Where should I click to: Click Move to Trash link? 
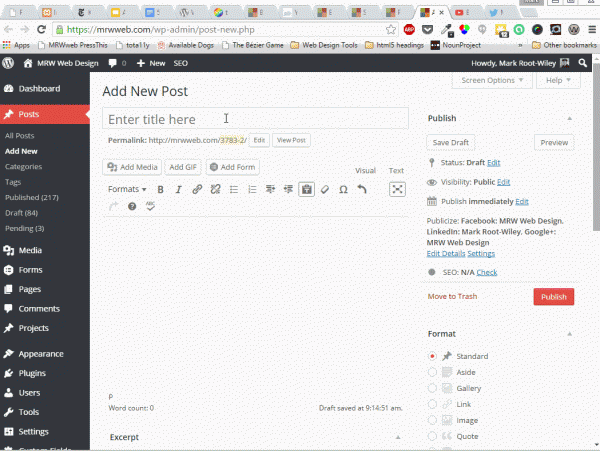click(x=452, y=296)
